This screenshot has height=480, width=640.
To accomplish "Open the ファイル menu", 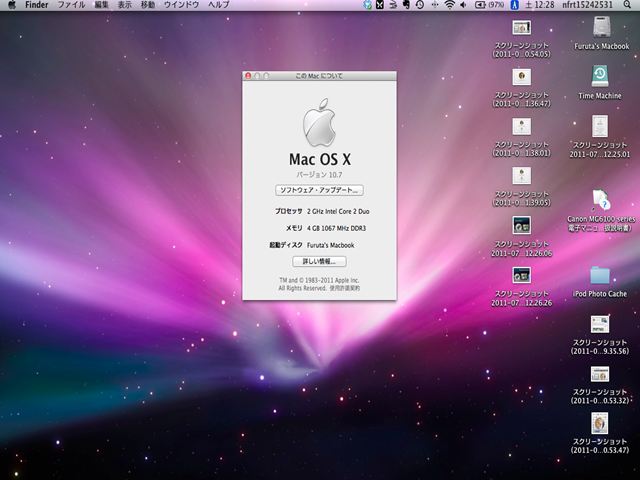I will tap(71, 5).
